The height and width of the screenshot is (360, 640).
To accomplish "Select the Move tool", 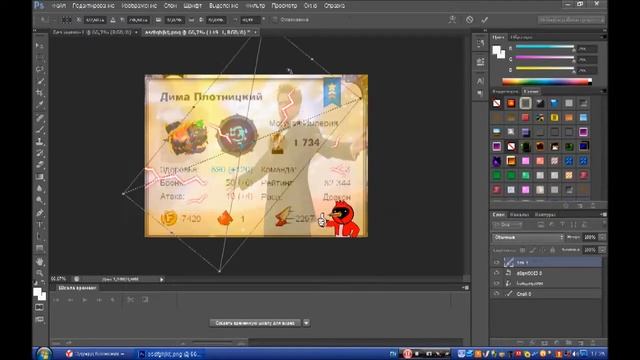I will (40, 45).
